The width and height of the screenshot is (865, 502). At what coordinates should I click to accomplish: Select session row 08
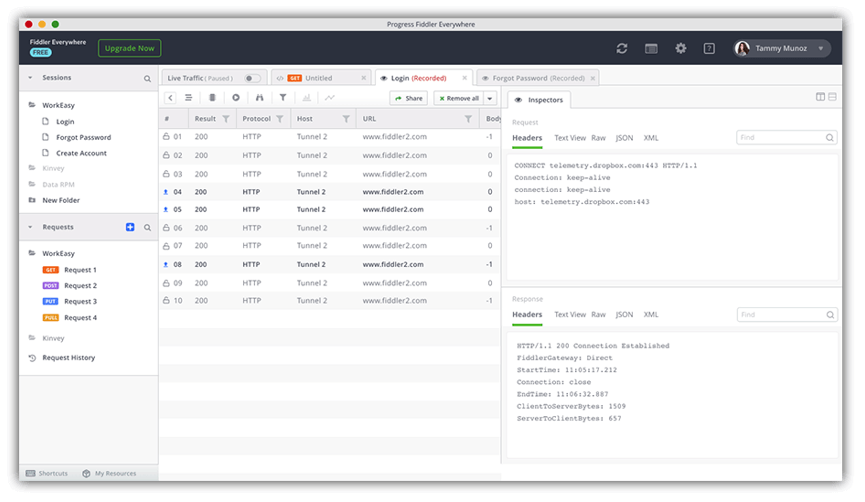point(329,265)
